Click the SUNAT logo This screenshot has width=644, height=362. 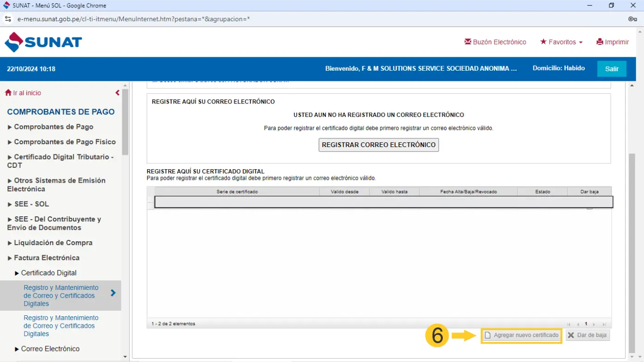[43, 42]
